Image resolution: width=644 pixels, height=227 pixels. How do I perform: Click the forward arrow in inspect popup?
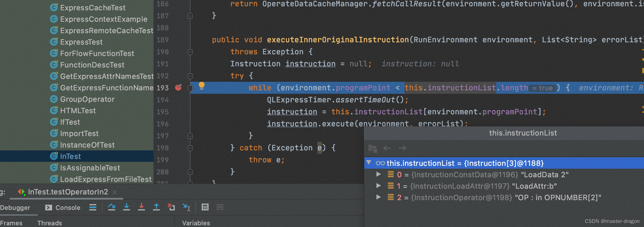click(x=402, y=148)
